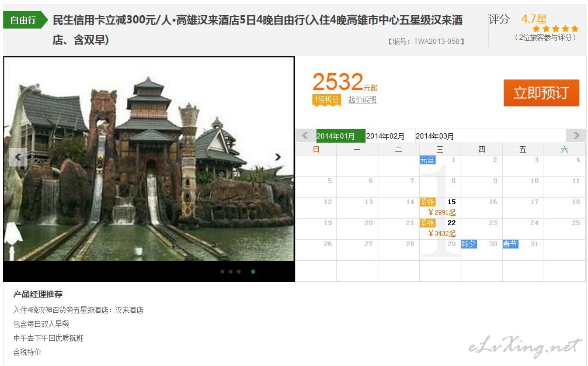Click the 紧张 tag on January 22
The width and height of the screenshot is (588, 366).
(x=427, y=223)
